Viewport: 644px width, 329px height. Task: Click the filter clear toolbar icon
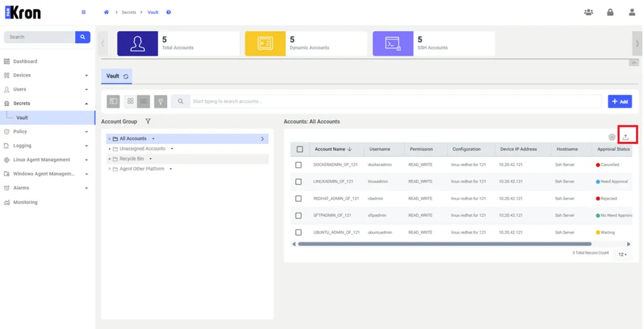(x=160, y=101)
